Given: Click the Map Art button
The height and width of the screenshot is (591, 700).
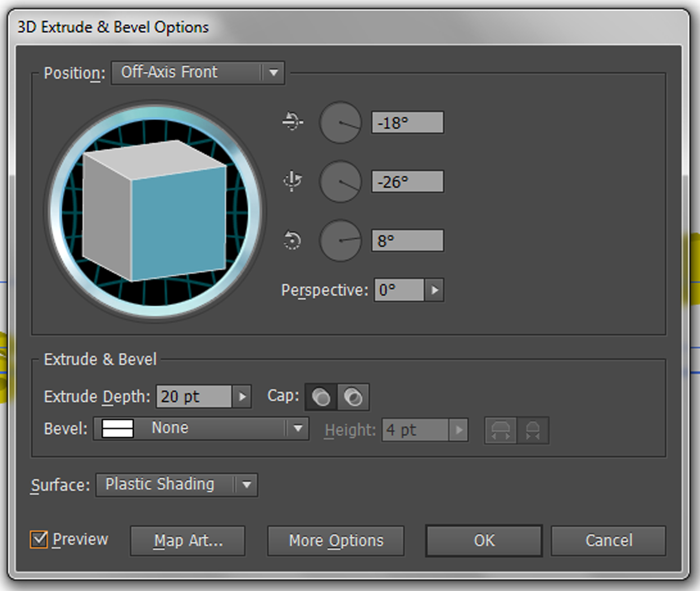Looking at the screenshot, I should 188,541.
